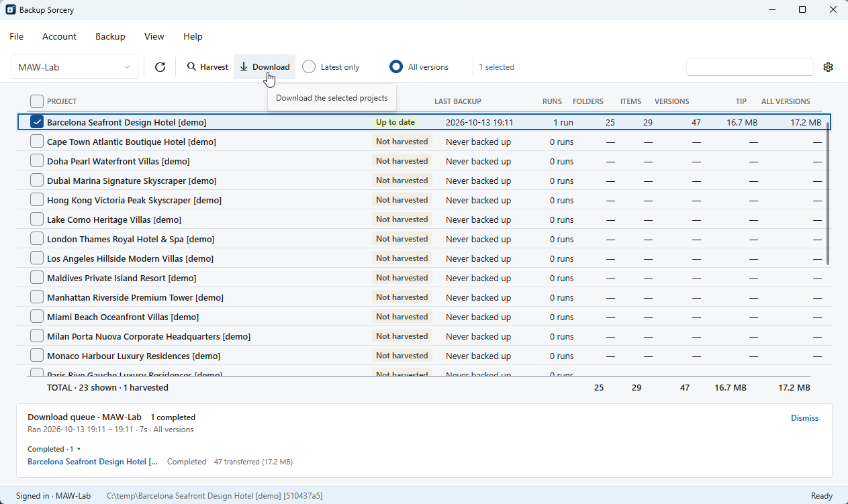
Task: Open the Help menu
Action: (193, 36)
